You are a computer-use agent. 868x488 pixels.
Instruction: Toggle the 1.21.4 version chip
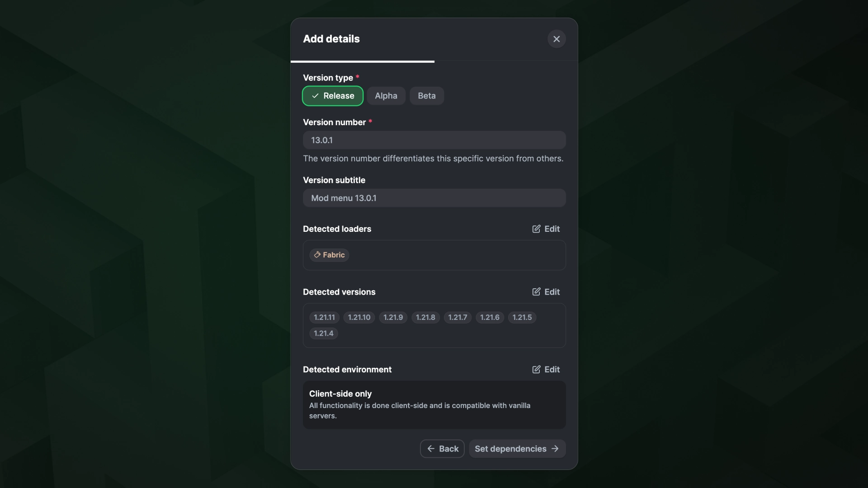pos(324,333)
